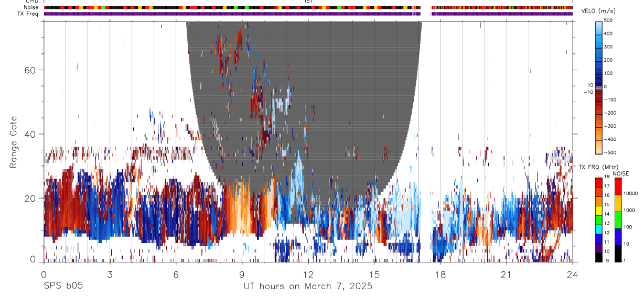Image resolution: width=644 pixels, height=297 pixels.
Task: Click the -100 label on velocity scale
Action: click(x=611, y=100)
